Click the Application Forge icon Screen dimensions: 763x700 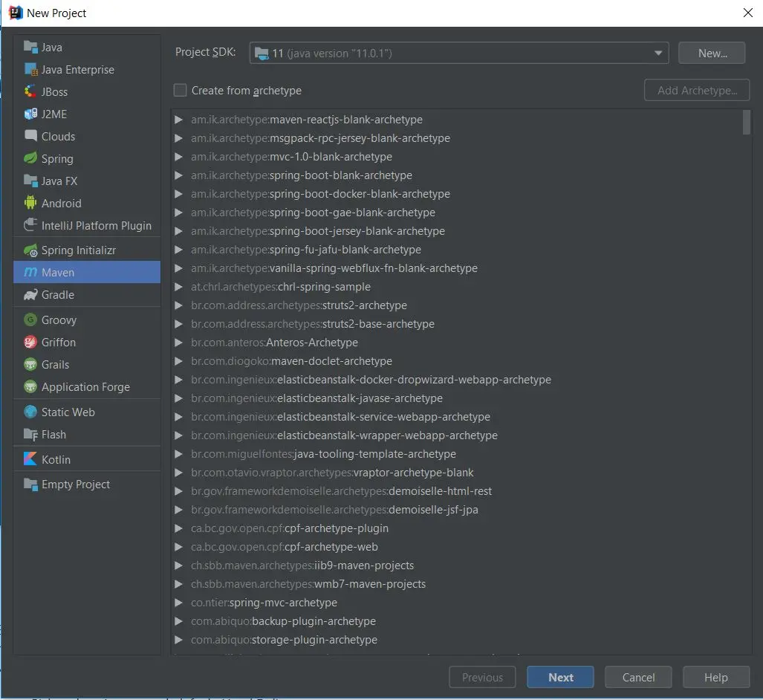pyautogui.click(x=30, y=386)
